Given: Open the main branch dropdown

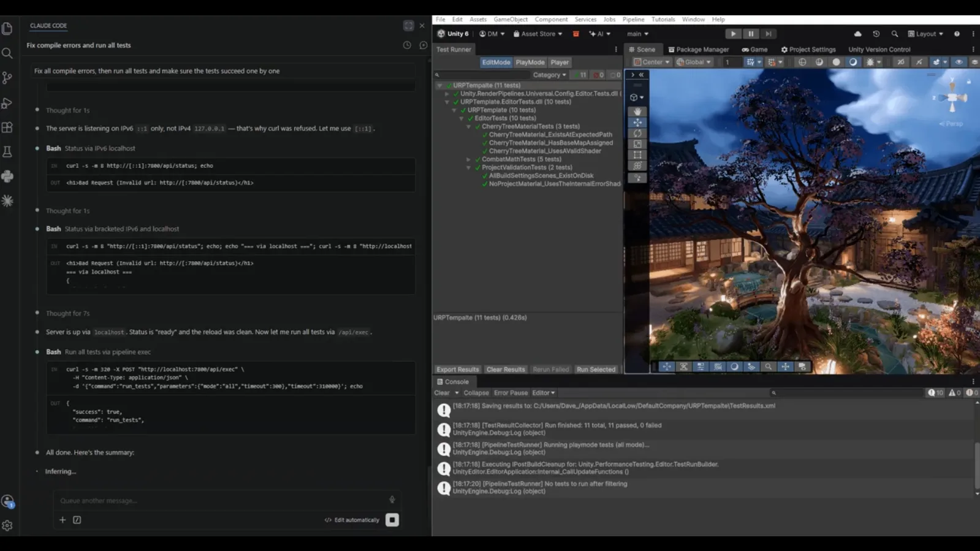Looking at the screenshot, I should click(x=637, y=34).
